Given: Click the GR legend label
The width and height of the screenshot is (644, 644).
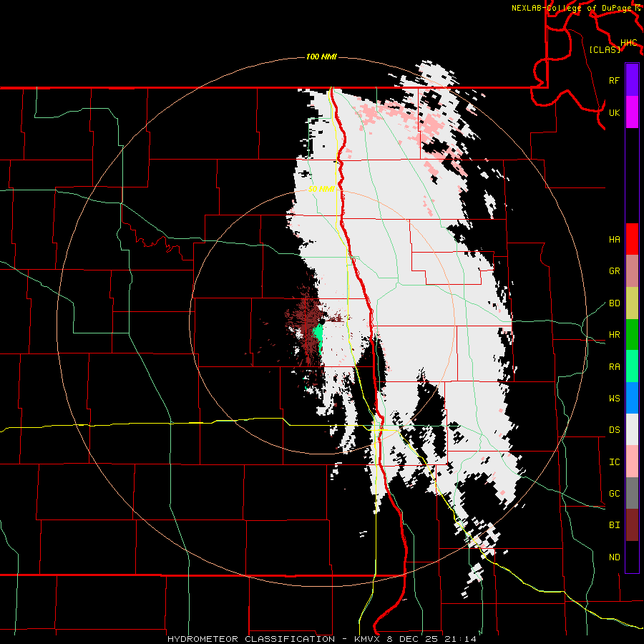Looking at the screenshot, I should (x=614, y=271).
